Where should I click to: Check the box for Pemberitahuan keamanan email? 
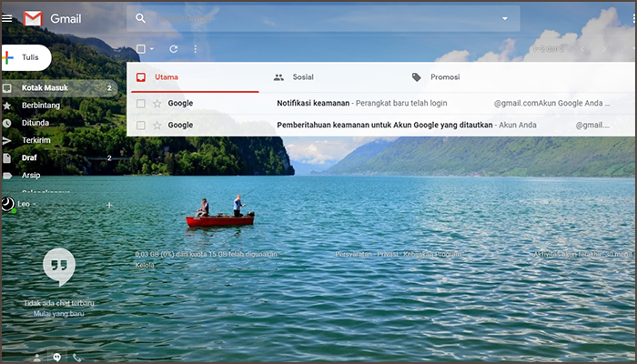140,125
